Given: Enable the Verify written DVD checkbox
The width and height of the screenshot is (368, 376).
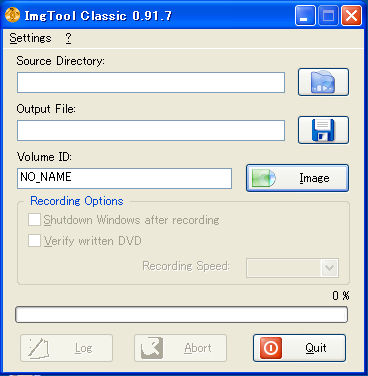Looking at the screenshot, I should click(34, 240).
